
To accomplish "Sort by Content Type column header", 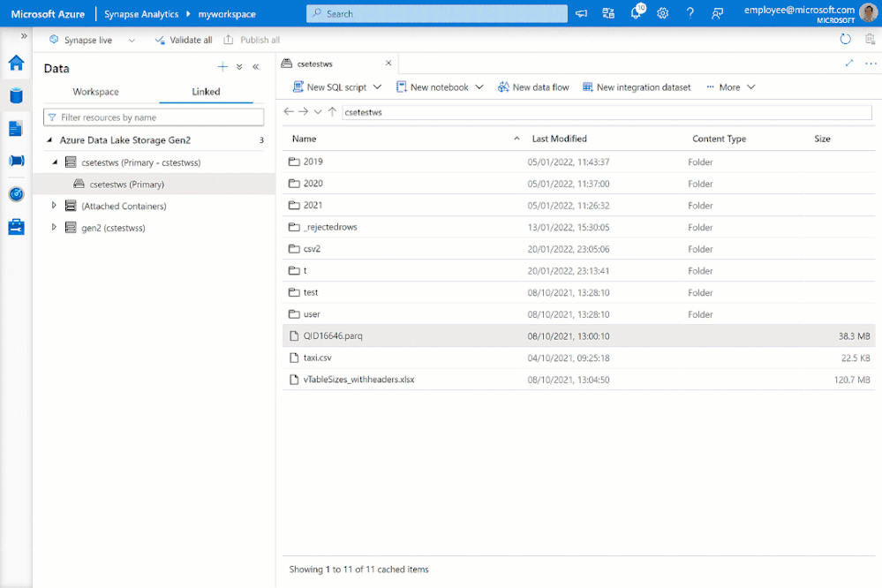I will click(719, 139).
